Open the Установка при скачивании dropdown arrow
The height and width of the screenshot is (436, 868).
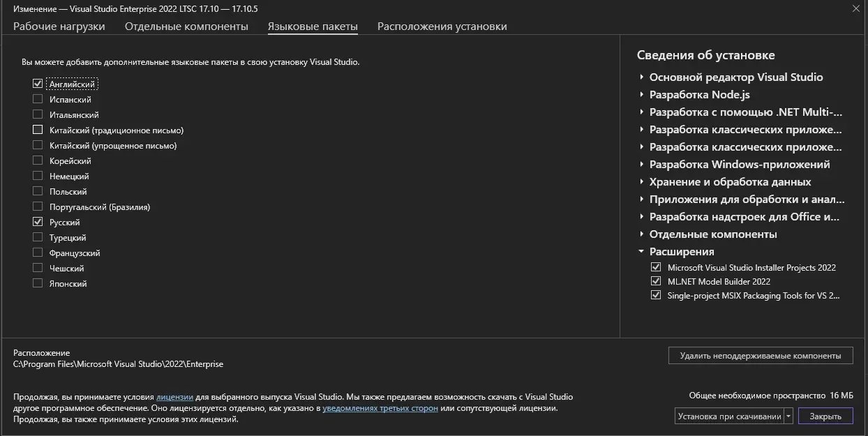pos(788,416)
